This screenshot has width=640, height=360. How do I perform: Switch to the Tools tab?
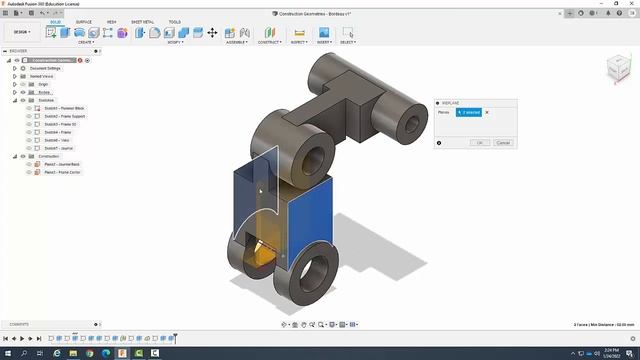tap(175, 22)
